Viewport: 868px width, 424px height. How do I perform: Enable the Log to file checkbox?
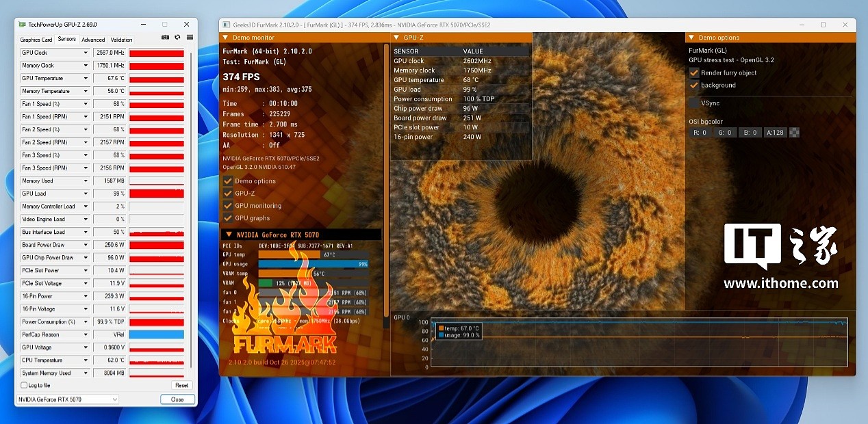pos(24,385)
